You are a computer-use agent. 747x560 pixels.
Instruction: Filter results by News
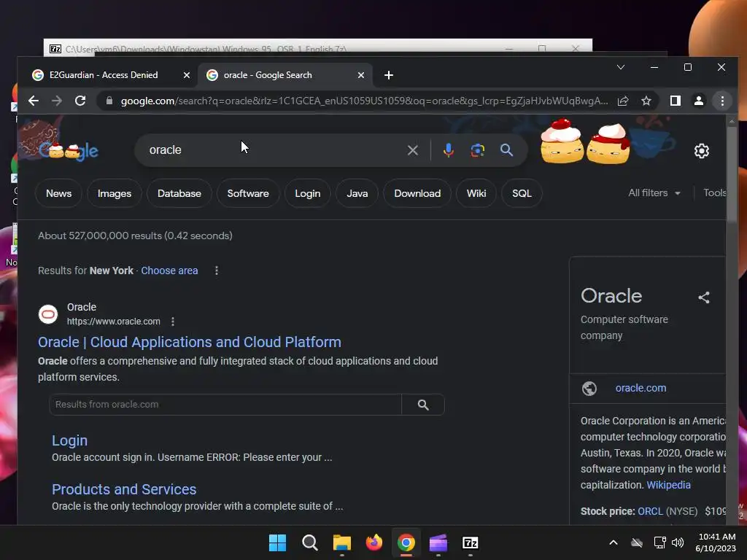click(x=58, y=193)
